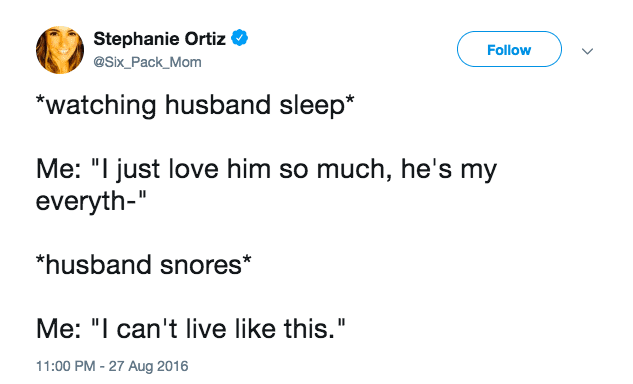The width and height of the screenshot is (633, 384).
Task: Click the last 'Me:' label in tweet
Action: (59, 329)
